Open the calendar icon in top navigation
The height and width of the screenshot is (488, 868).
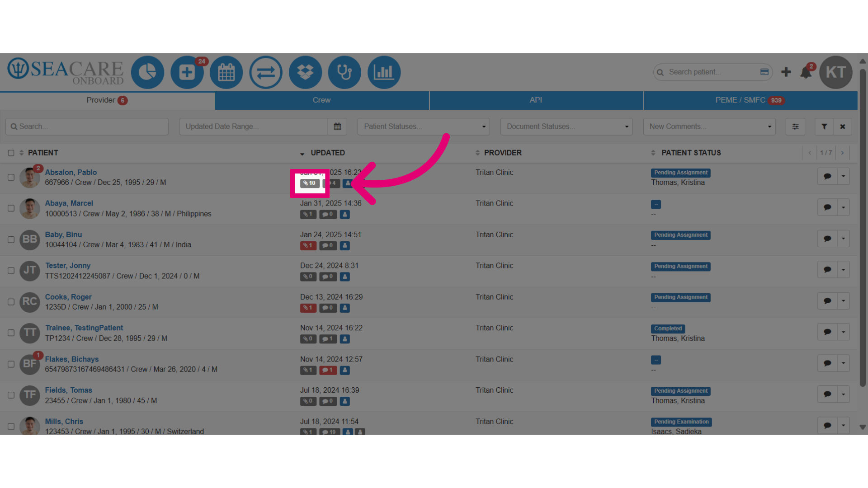point(226,72)
